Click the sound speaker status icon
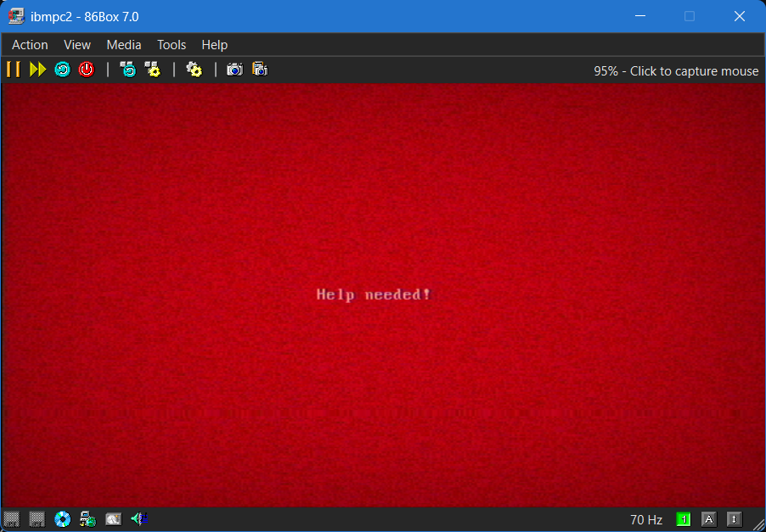This screenshot has height=532, width=766. [x=139, y=518]
